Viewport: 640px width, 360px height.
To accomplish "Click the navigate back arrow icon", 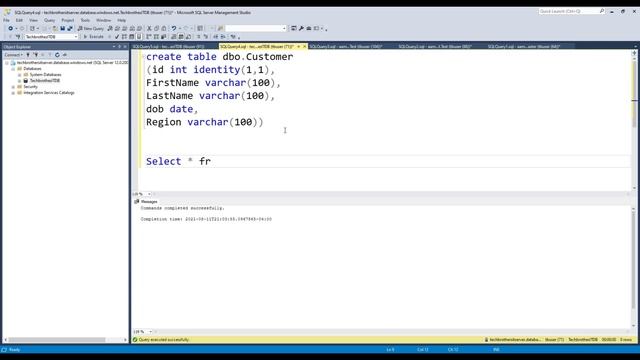I will point(11,28).
